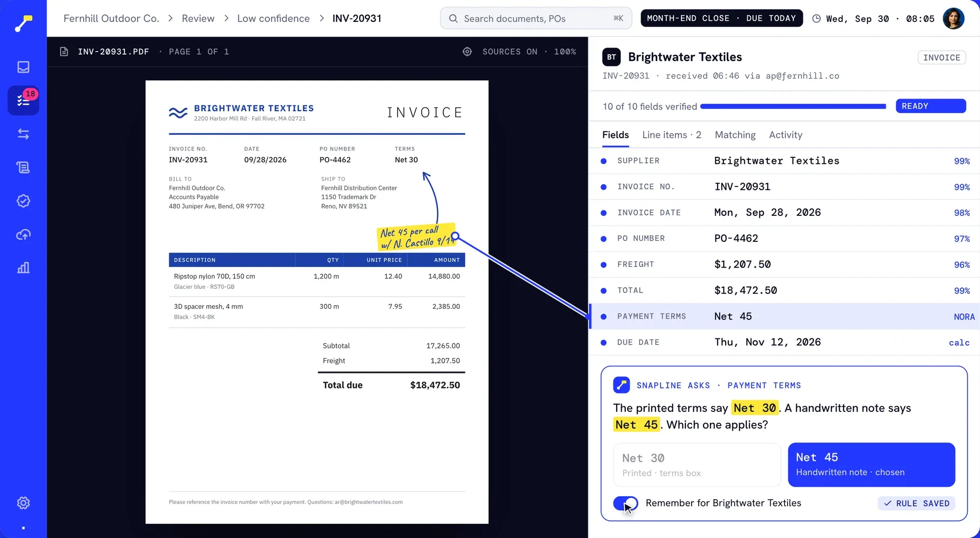The width and height of the screenshot is (980, 538).
Task: Click the handwritten Net 45 sticky note
Action: [417, 237]
